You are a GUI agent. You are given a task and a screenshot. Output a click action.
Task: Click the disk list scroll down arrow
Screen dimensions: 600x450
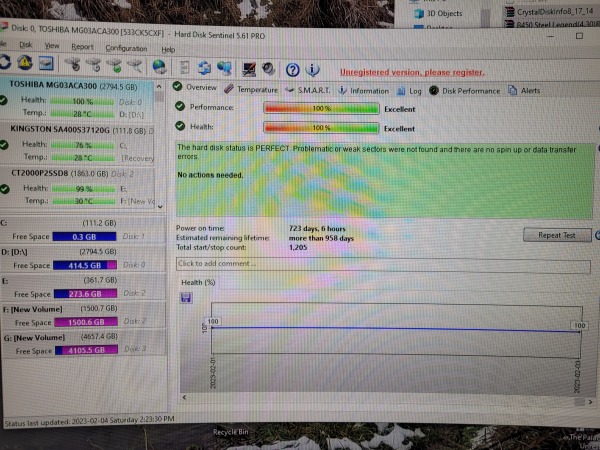(x=160, y=207)
